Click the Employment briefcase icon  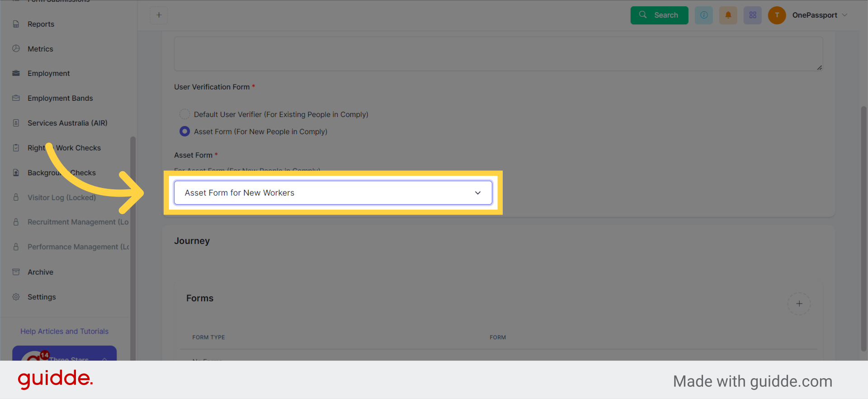point(16,73)
